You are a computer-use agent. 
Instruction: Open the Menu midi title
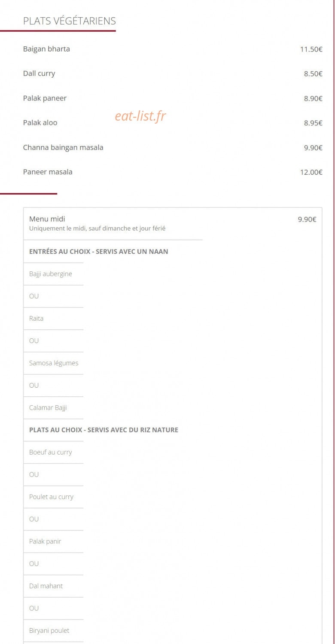coord(47,219)
